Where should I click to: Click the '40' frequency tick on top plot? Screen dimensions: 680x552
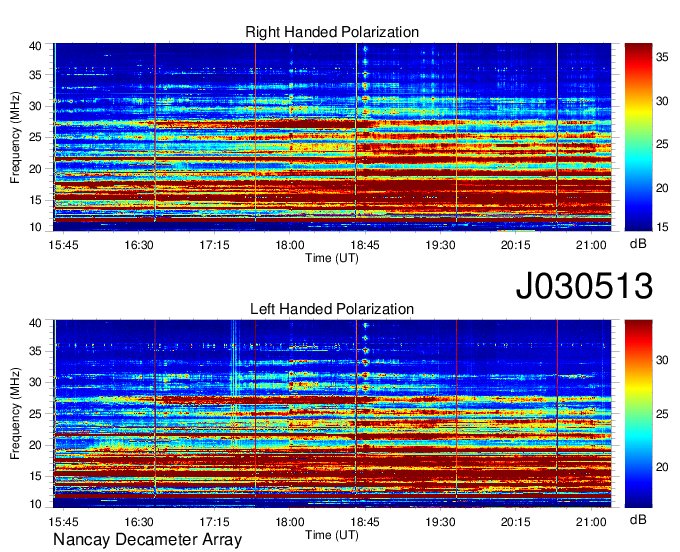coord(35,46)
